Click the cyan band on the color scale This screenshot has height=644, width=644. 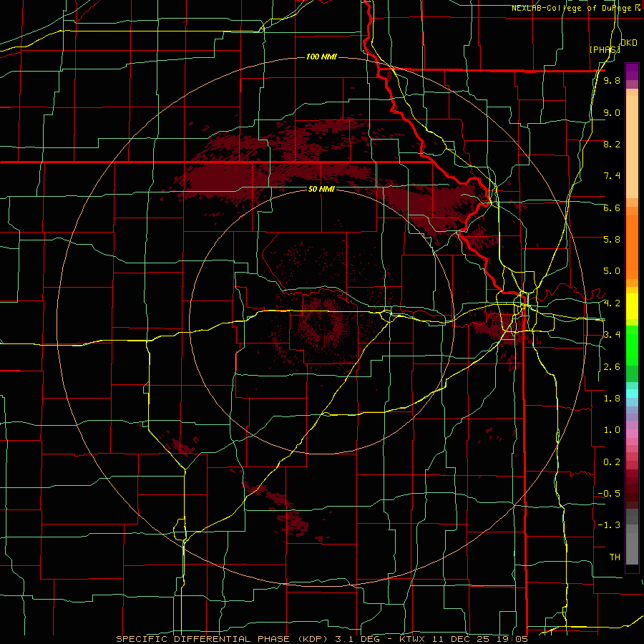[x=632, y=394]
